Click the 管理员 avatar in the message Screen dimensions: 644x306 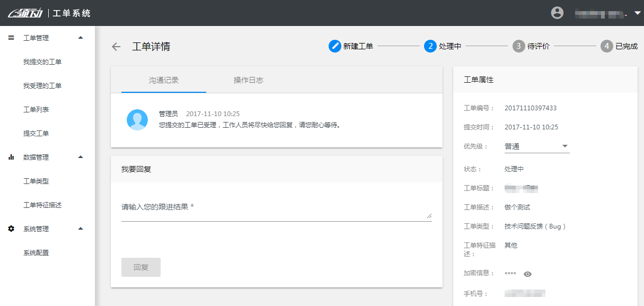click(x=137, y=120)
